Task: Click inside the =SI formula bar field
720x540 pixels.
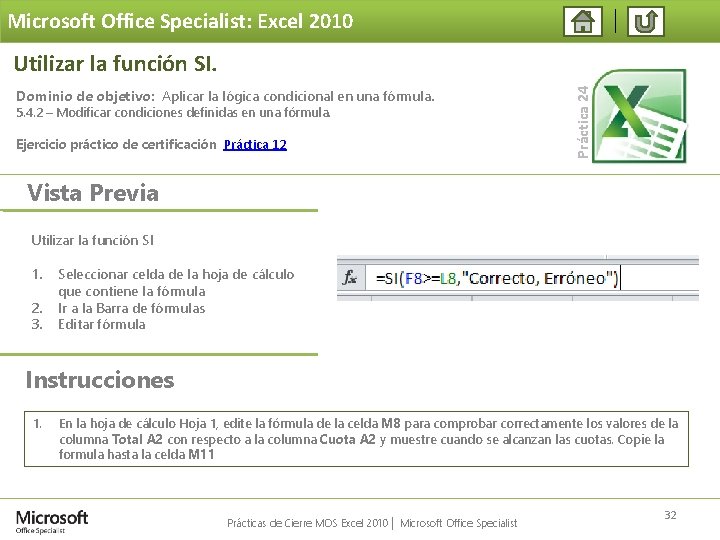Action: [532, 278]
